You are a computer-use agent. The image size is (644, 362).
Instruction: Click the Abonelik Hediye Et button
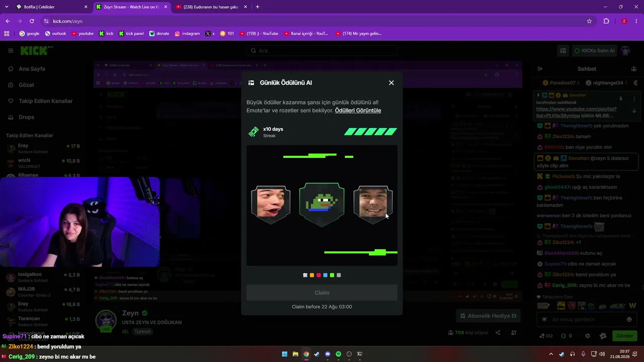click(x=488, y=316)
